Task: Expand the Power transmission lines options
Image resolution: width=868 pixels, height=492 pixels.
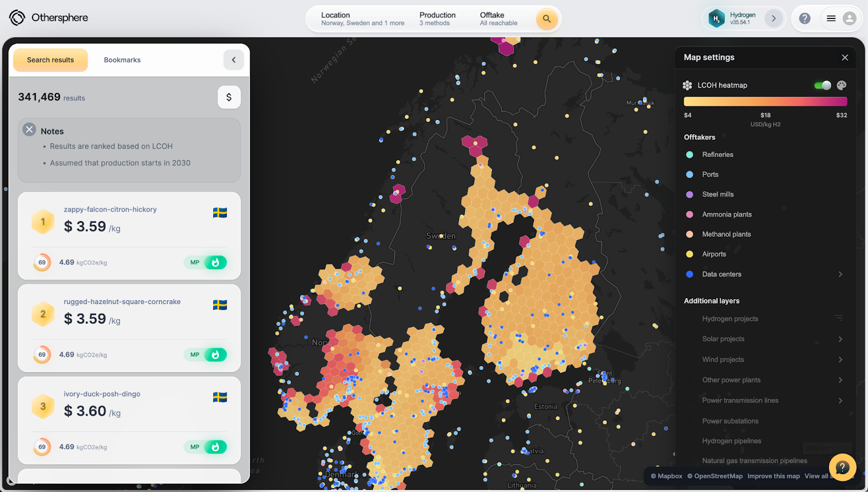Action: tap(840, 400)
